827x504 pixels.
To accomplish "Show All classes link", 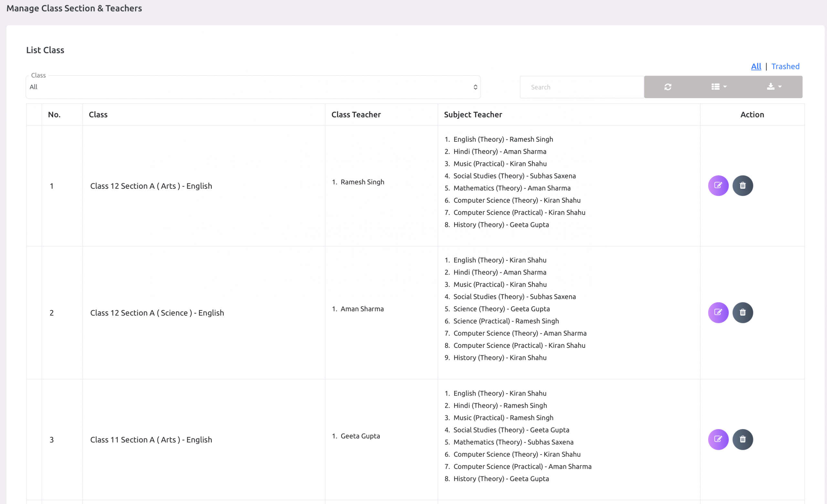I will 756,66.
